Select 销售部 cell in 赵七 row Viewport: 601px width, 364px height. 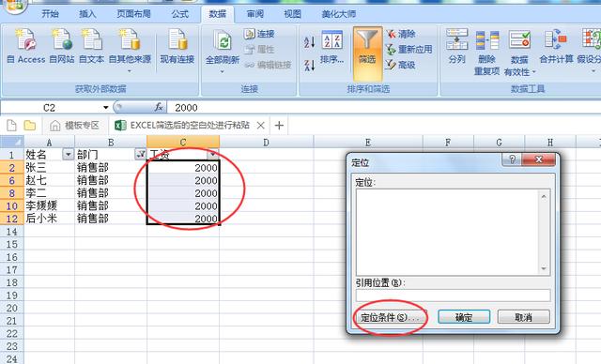point(111,180)
